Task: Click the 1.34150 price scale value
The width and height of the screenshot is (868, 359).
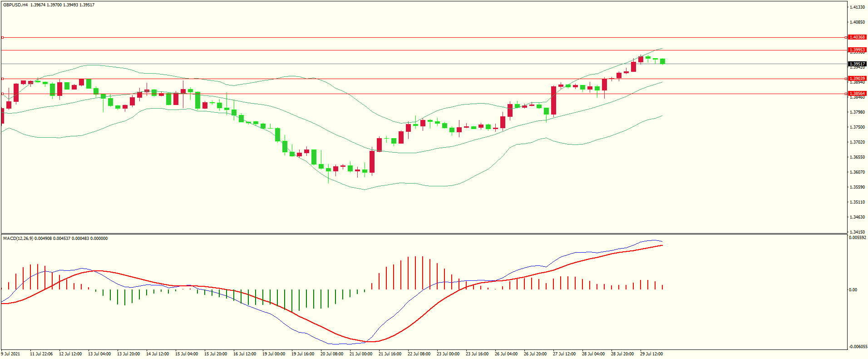Action: [857, 232]
